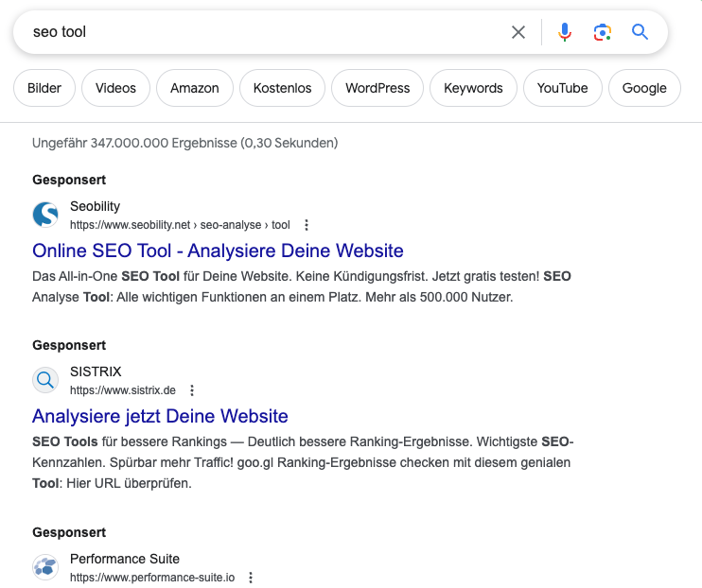This screenshot has height=588, width=702.
Task: Open Google Lens image search icon
Action: point(603,32)
